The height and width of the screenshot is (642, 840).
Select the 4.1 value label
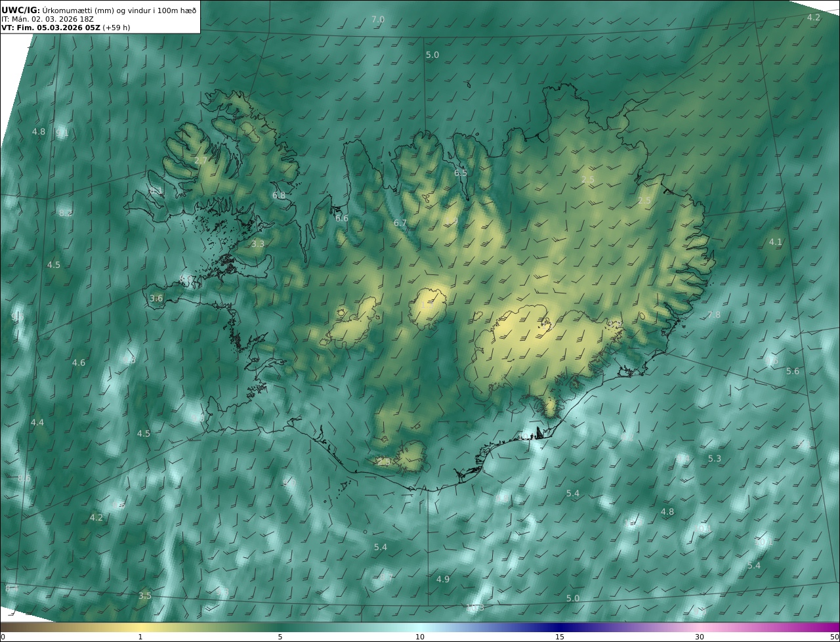(776, 242)
